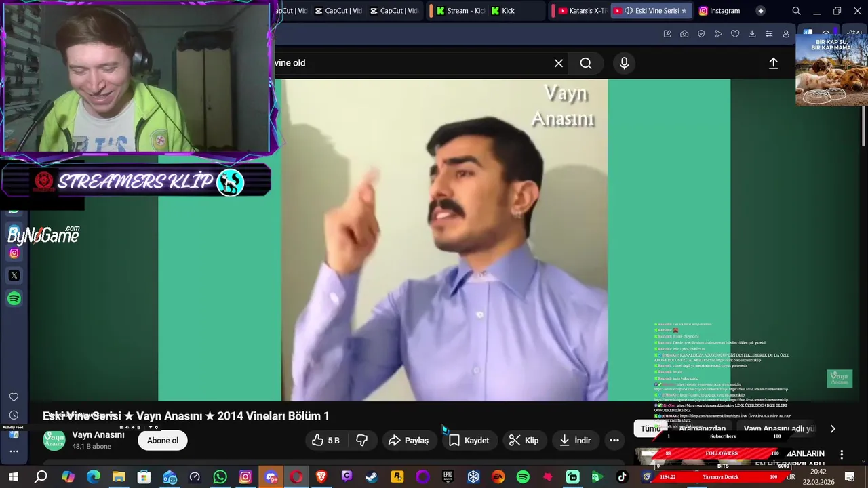This screenshot has width=868, height=488.
Task: Open File Explorer from taskbar
Action: click(x=119, y=477)
